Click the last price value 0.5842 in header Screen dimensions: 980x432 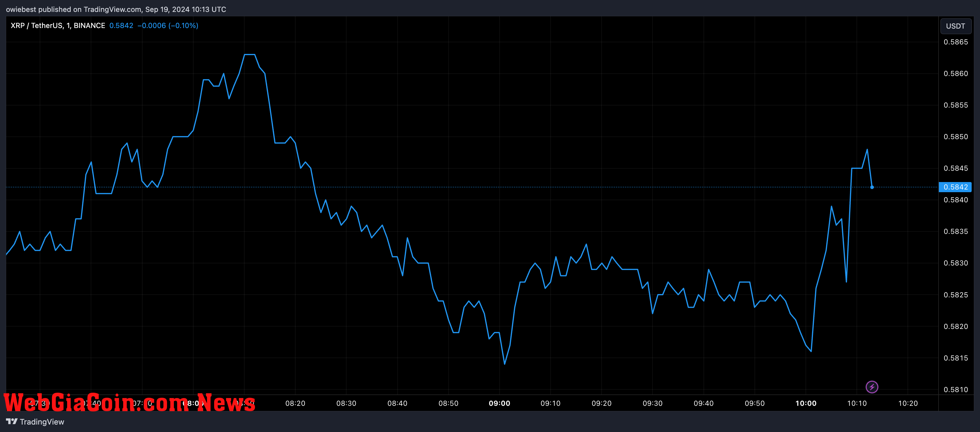coord(121,25)
